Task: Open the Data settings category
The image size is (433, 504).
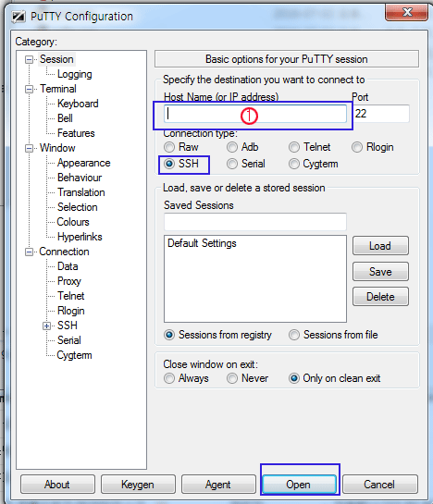Action: (68, 266)
